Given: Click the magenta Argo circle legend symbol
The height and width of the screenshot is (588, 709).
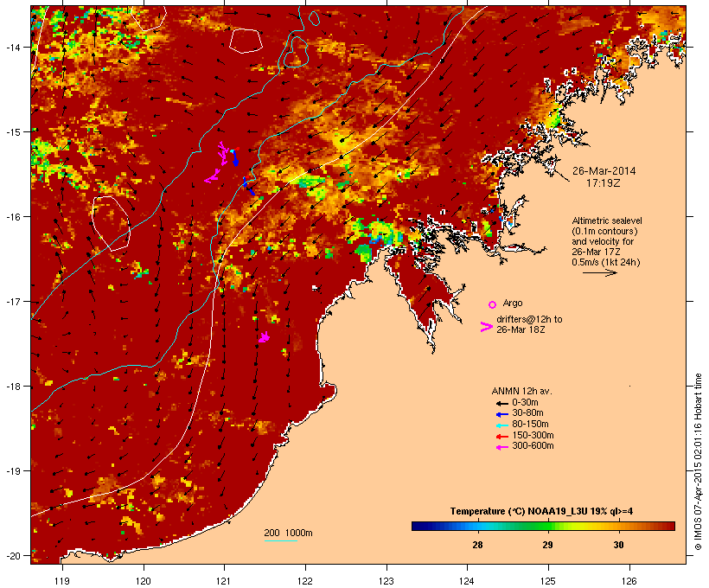Looking at the screenshot, I should click(492, 305).
